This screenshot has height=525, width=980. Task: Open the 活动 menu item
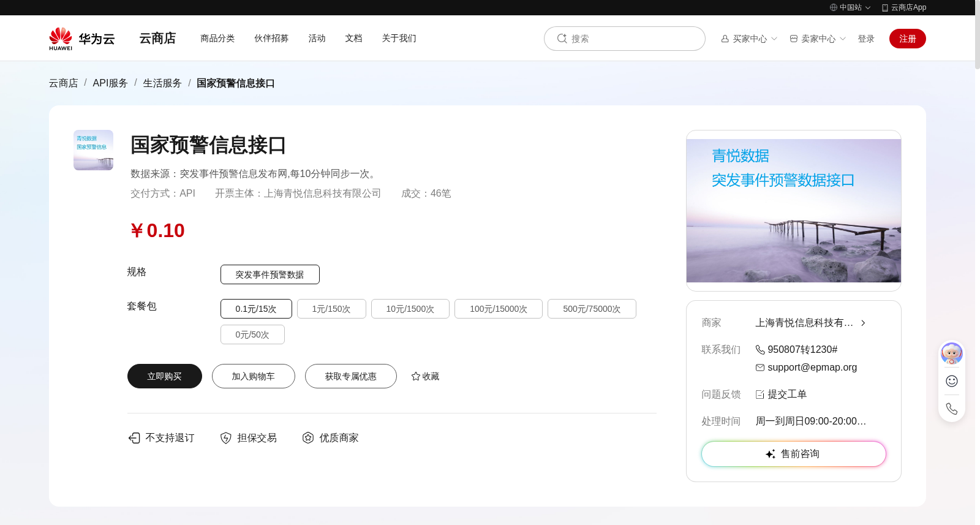tap(317, 38)
